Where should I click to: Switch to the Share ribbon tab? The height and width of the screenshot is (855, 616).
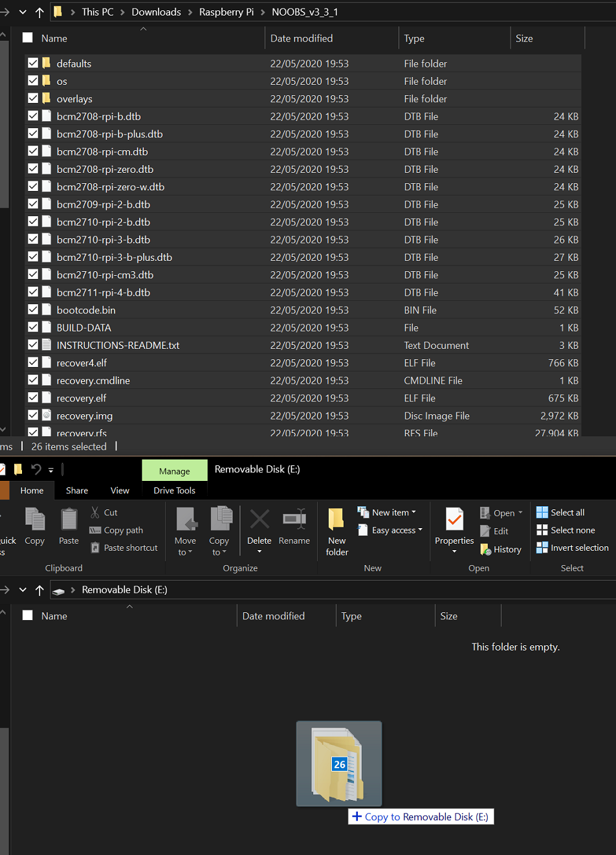[x=77, y=491]
